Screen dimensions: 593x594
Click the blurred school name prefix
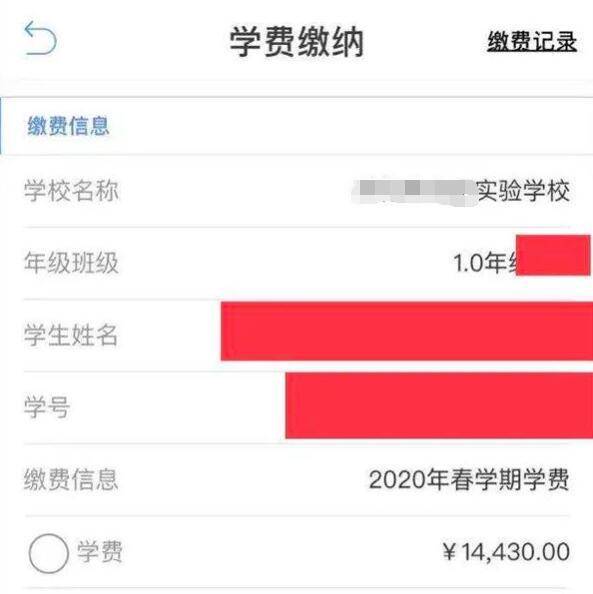(415, 191)
